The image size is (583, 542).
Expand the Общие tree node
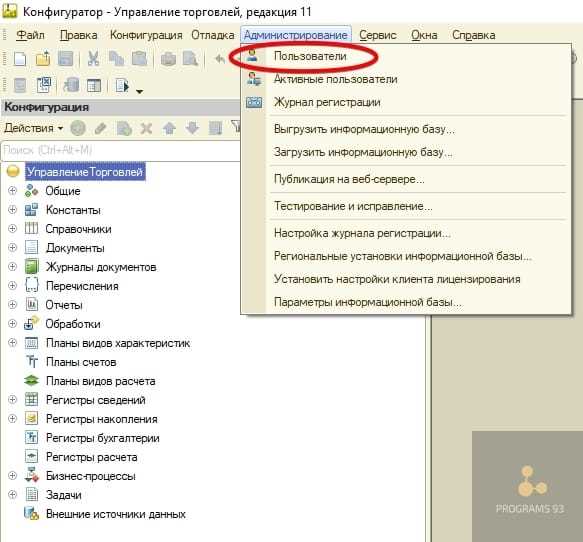click(12, 190)
